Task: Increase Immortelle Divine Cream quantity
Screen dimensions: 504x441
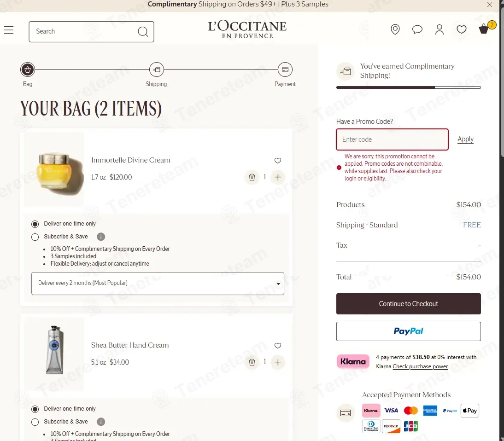Action: click(x=278, y=177)
